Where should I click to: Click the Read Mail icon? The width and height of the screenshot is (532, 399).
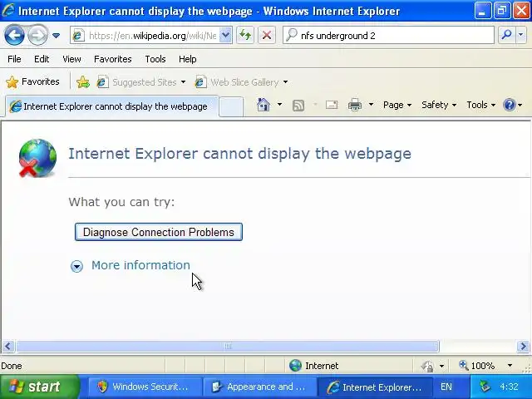click(x=332, y=105)
